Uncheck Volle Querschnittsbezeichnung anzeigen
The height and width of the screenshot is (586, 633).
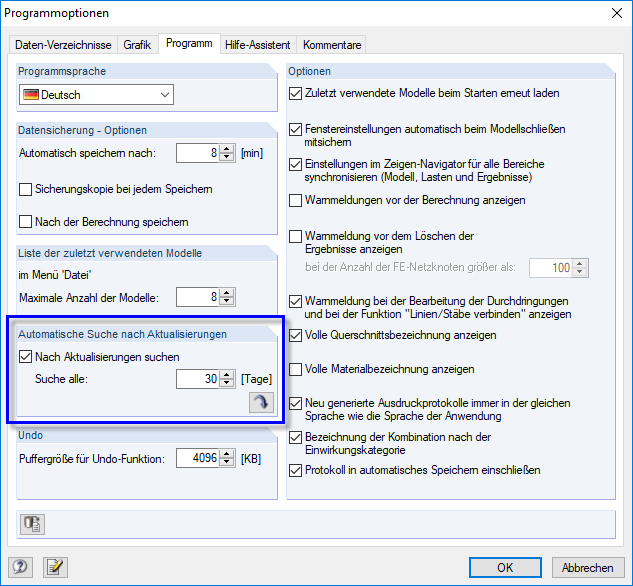pyautogui.click(x=296, y=335)
